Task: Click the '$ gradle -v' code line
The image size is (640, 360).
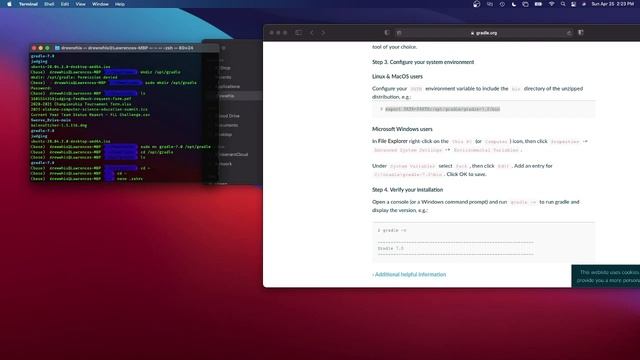Action: tap(392, 230)
